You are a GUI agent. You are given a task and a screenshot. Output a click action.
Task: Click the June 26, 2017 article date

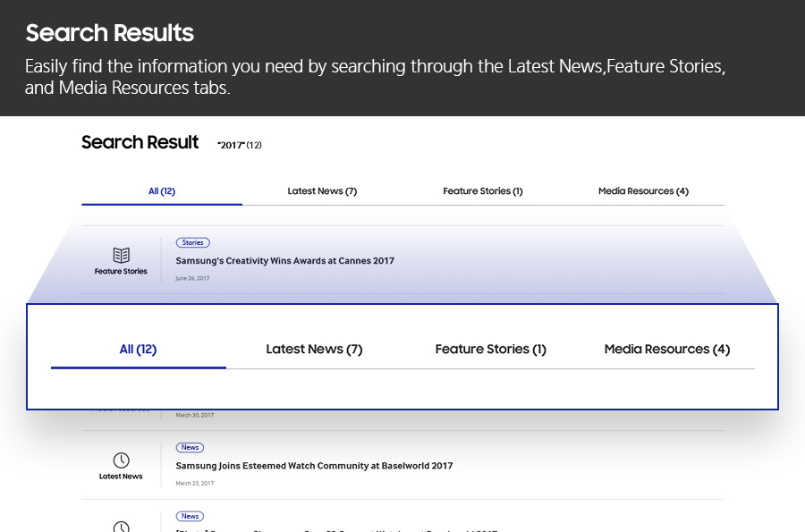click(x=192, y=279)
